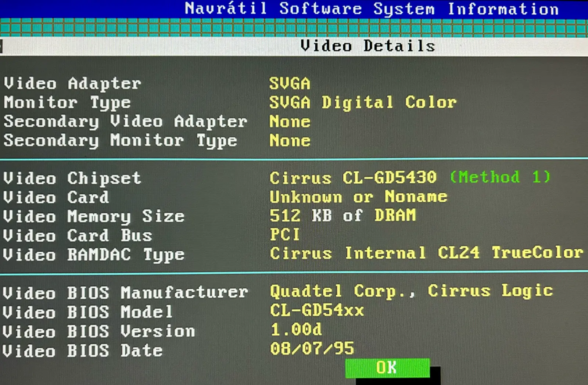Select the '08/07/95' date value
The width and height of the screenshot is (588, 385).
click(312, 349)
